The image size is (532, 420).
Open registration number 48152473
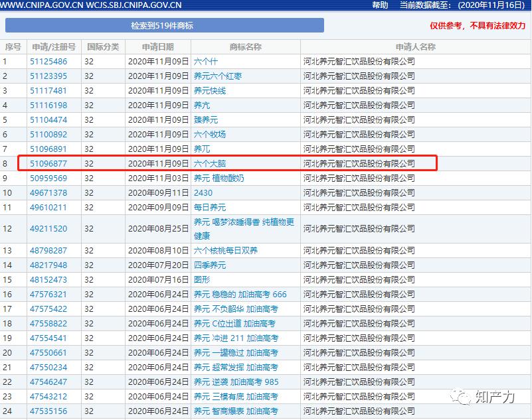(x=48, y=279)
